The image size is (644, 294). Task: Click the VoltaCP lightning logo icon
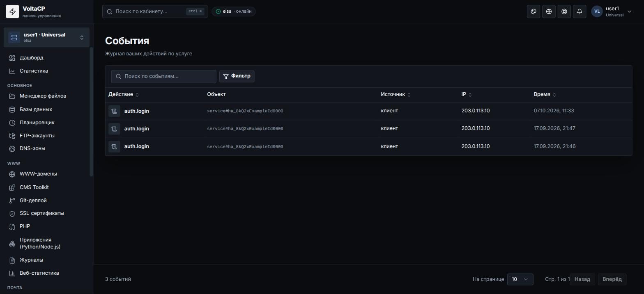point(12,11)
